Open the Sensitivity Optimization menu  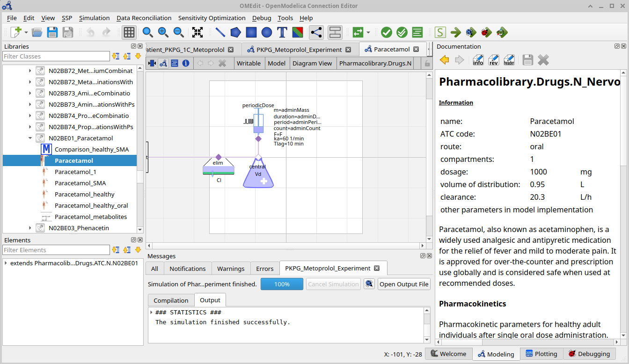click(x=212, y=18)
